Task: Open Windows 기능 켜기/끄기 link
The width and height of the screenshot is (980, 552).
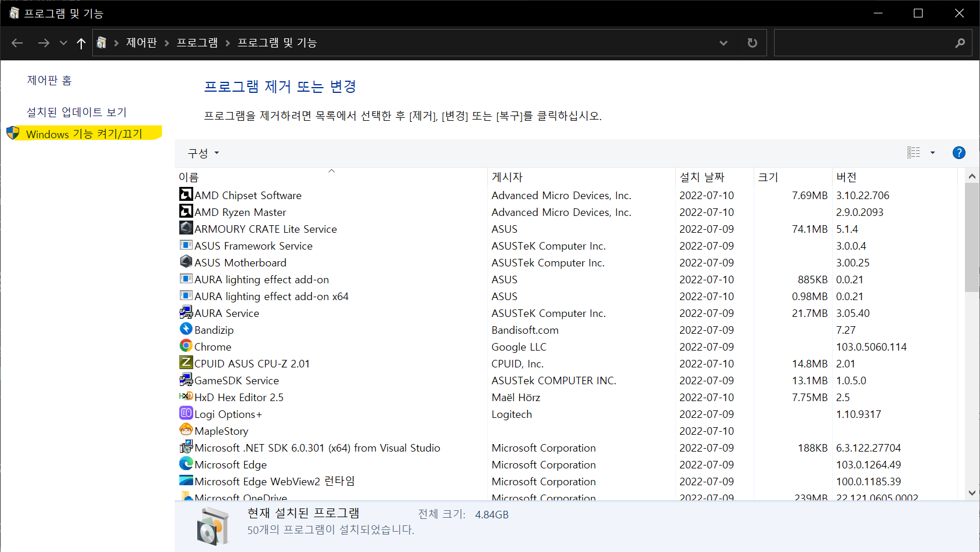Action: (x=84, y=134)
